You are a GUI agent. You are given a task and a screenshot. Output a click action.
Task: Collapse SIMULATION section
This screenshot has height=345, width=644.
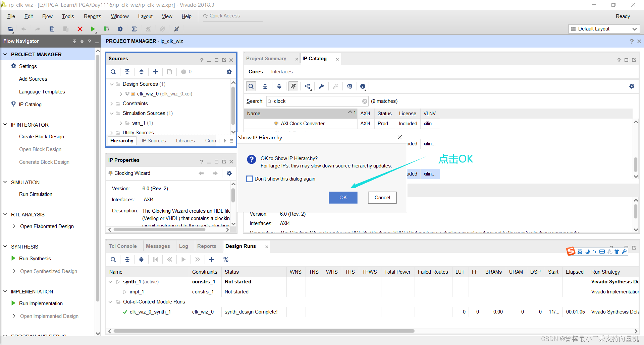(5, 182)
